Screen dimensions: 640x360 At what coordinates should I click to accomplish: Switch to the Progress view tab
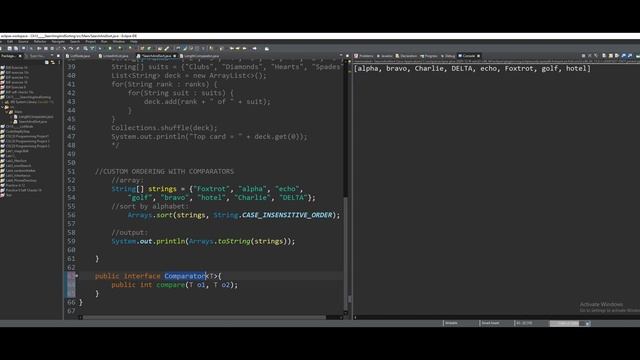(429, 56)
